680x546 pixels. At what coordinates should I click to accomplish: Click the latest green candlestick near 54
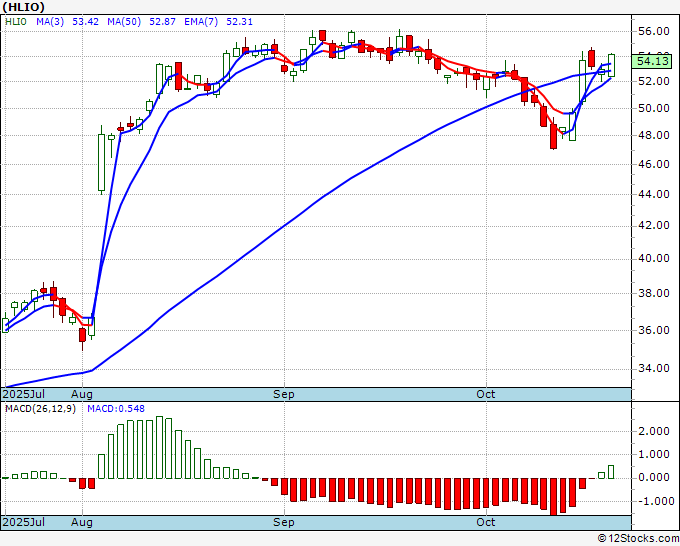tap(611, 65)
